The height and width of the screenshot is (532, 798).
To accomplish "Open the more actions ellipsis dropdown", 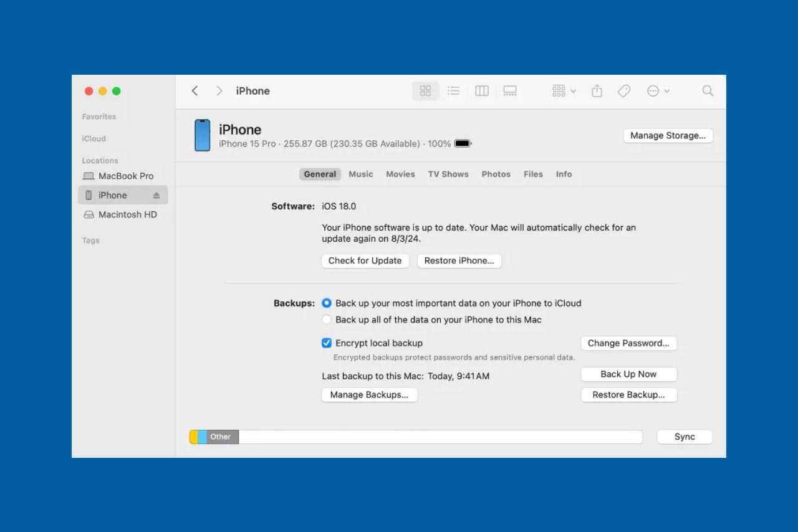I will (658, 91).
